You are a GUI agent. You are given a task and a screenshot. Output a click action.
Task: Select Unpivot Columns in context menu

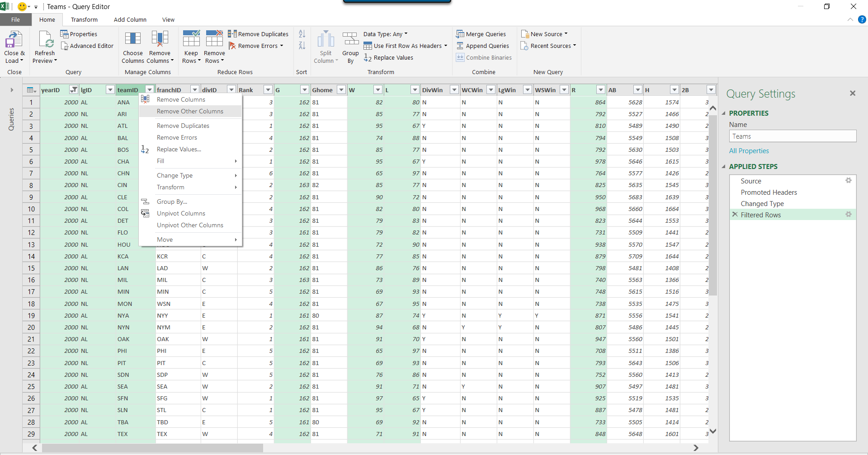[181, 214]
